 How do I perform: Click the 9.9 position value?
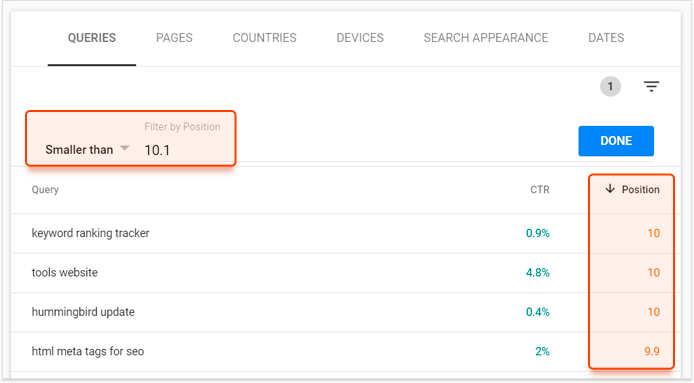pos(652,351)
